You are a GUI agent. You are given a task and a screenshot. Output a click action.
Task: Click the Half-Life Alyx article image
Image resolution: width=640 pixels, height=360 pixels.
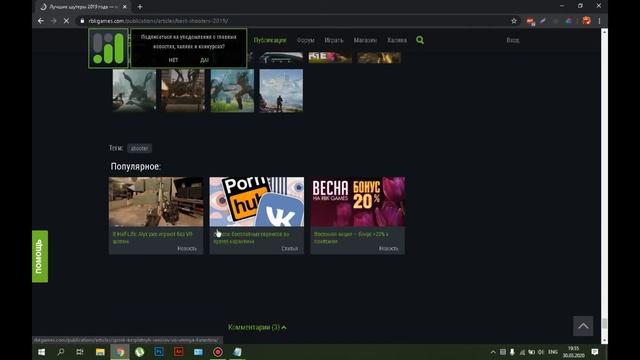(x=156, y=202)
